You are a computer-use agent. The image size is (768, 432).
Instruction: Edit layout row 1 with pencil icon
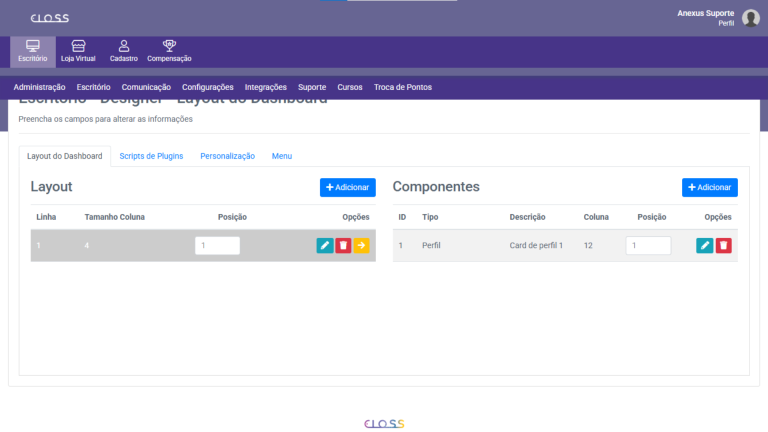pos(325,245)
